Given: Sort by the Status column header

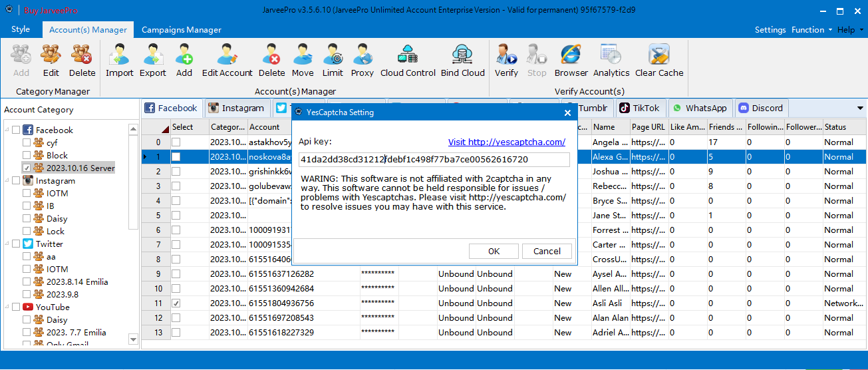Looking at the screenshot, I should 845,127.
